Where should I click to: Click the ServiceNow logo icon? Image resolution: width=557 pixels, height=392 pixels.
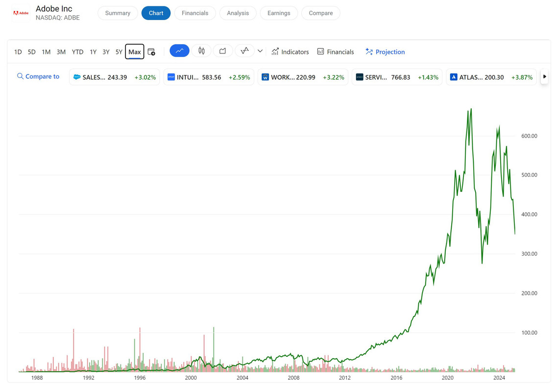(x=360, y=77)
